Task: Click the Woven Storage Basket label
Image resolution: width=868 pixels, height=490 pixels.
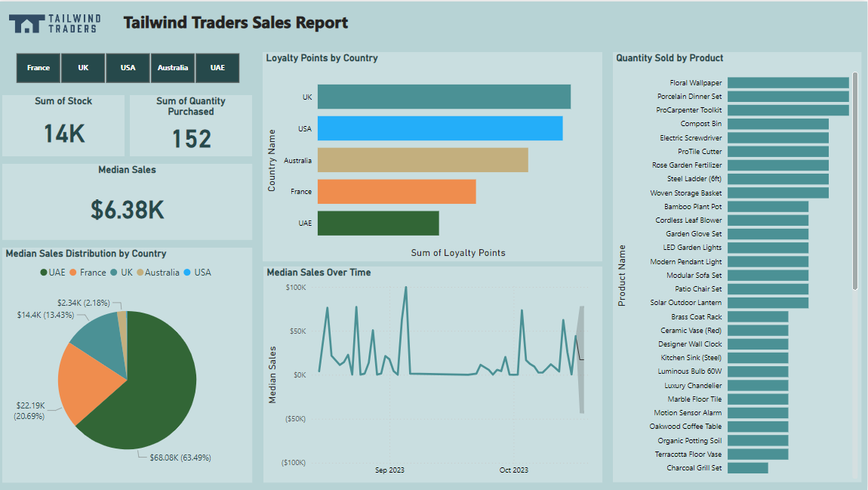Action: pos(686,193)
